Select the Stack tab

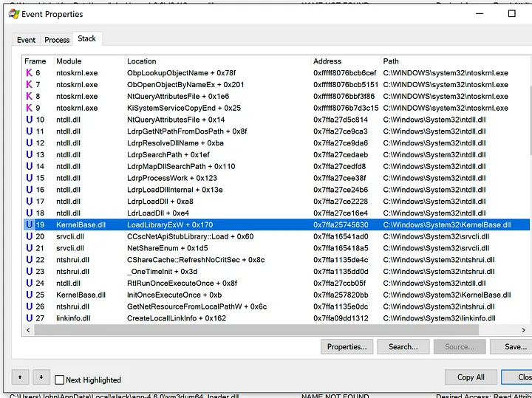click(87, 39)
